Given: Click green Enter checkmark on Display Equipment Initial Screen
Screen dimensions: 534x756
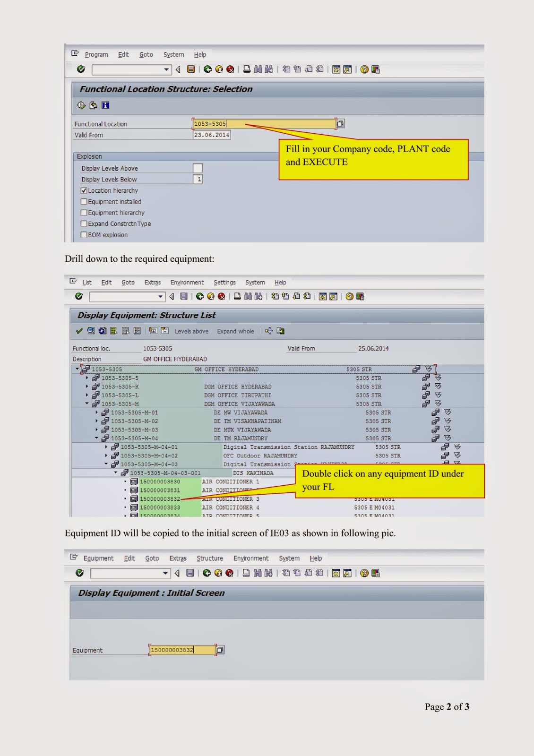Looking at the screenshot, I should 80,573.
